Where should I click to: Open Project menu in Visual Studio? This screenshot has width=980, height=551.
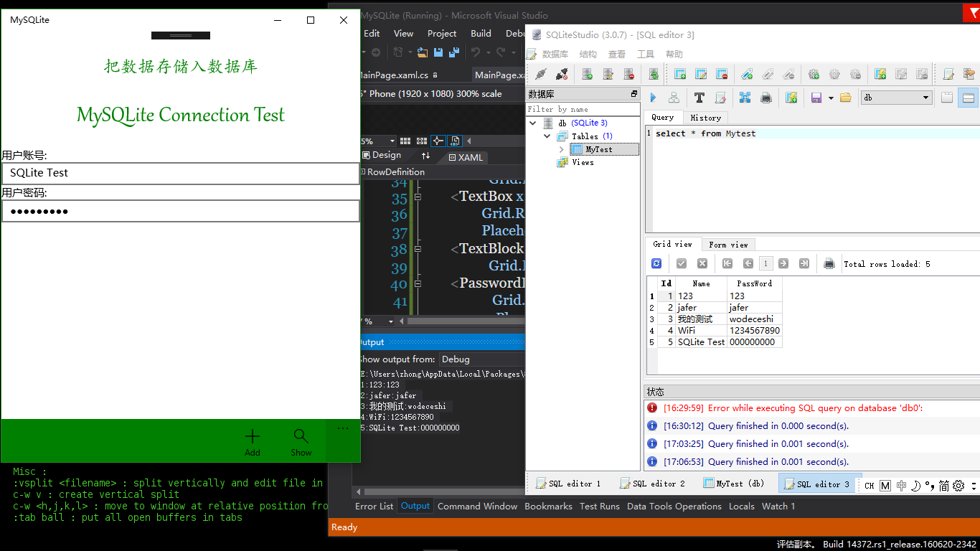coord(442,33)
